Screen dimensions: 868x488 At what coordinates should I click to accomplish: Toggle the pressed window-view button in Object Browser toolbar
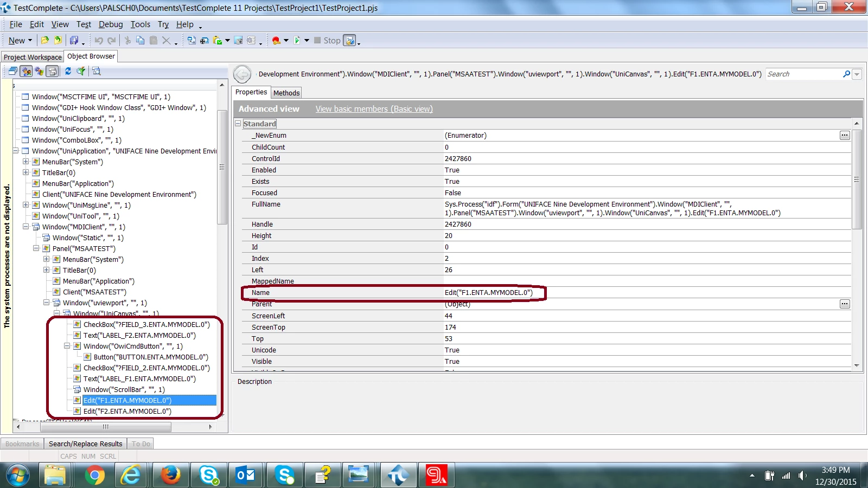[x=52, y=71]
